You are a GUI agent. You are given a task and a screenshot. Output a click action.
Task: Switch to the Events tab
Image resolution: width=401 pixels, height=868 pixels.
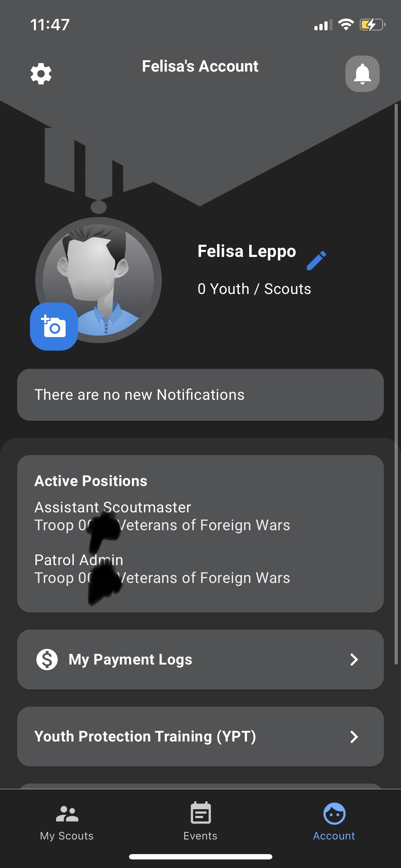click(200, 836)
